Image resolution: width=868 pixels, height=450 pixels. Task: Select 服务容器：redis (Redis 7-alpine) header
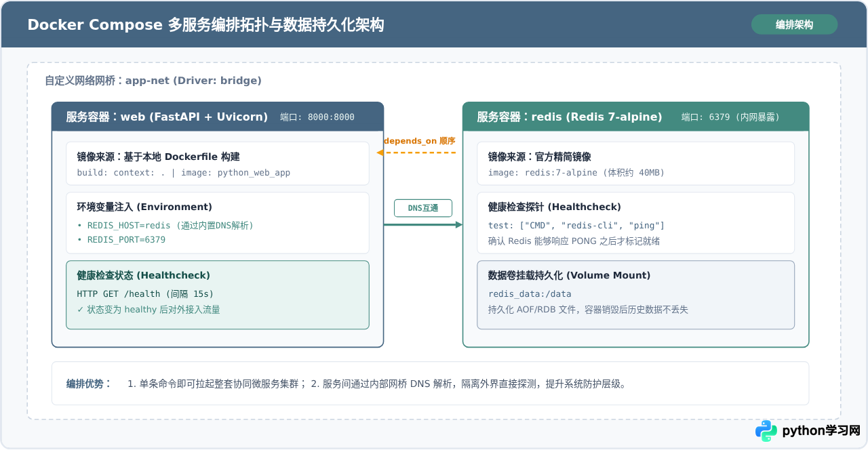570,117
